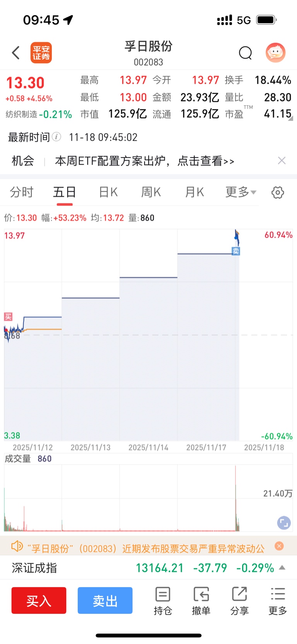
Task: Tap the red 买入 button
Action: pos(39,601)
